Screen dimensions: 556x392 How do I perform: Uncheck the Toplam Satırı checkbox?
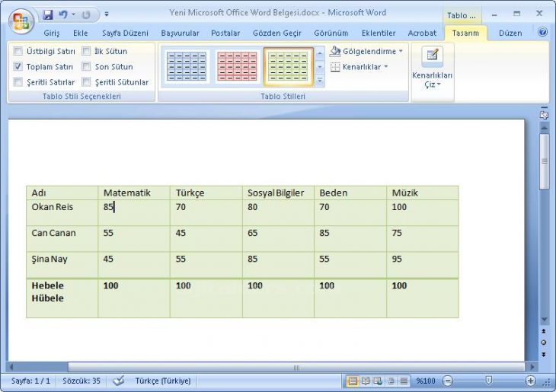pos(18,66)
